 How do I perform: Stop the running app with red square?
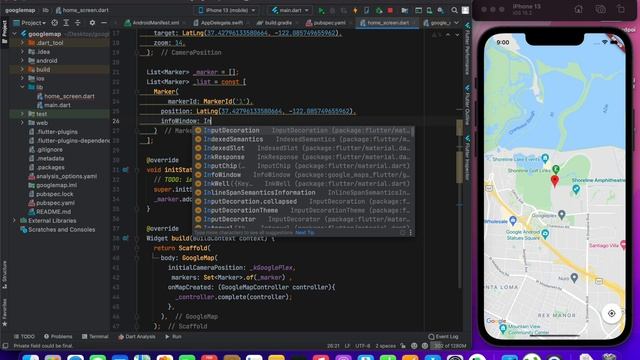pyautogui.click(x=390, y=10)
